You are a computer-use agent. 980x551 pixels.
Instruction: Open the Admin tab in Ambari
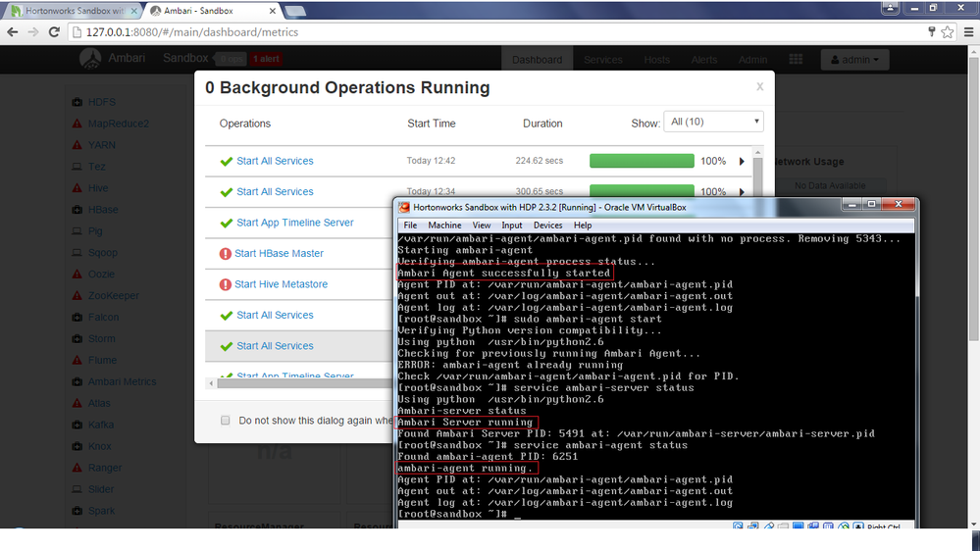tap(752, 60)
